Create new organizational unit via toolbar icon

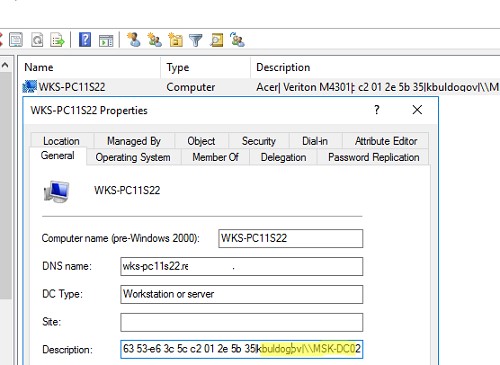(x=176, y=40)
